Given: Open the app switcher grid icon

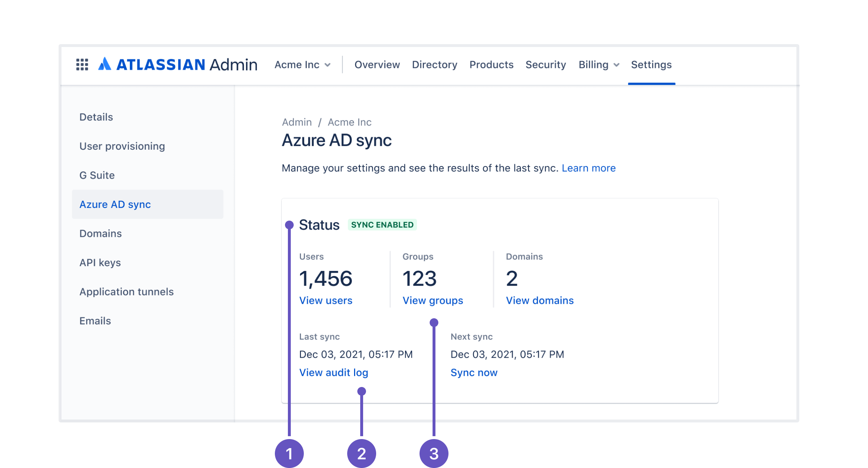Looking at the screenshot, I should coord(82,65).
